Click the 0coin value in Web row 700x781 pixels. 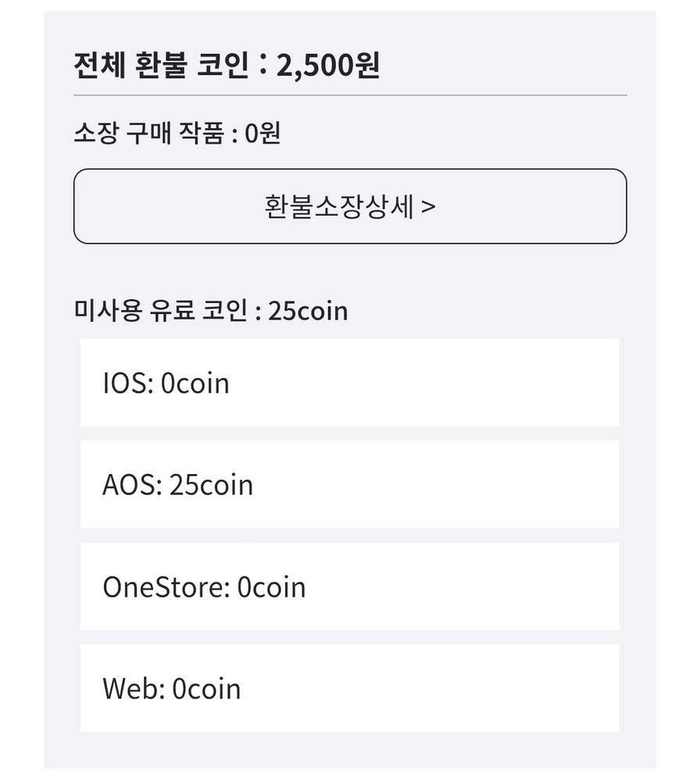click(x=206, y=689)
